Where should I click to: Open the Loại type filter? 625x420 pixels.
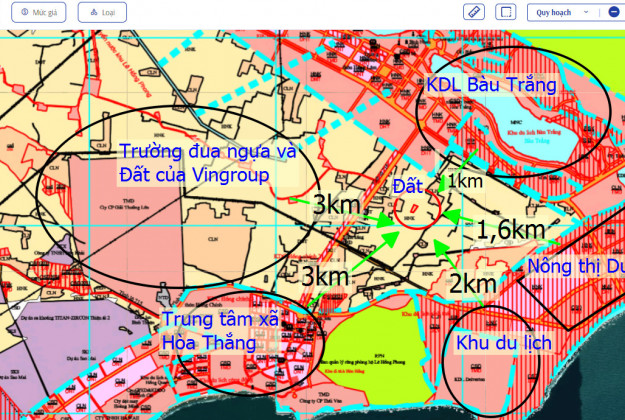(x=102, y=12)
